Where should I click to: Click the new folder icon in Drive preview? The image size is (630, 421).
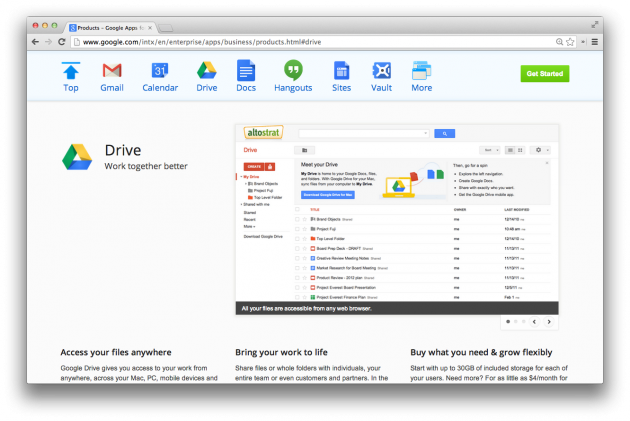(305, 150)
